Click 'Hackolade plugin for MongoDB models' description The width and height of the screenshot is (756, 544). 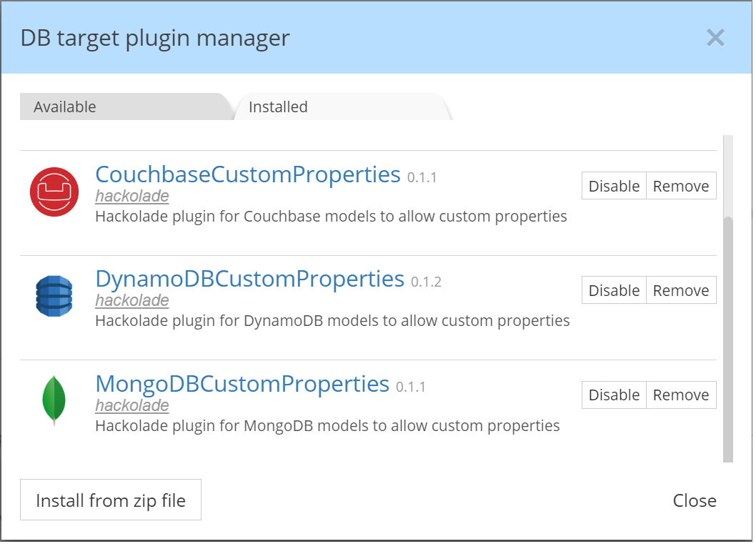point(329,427)
